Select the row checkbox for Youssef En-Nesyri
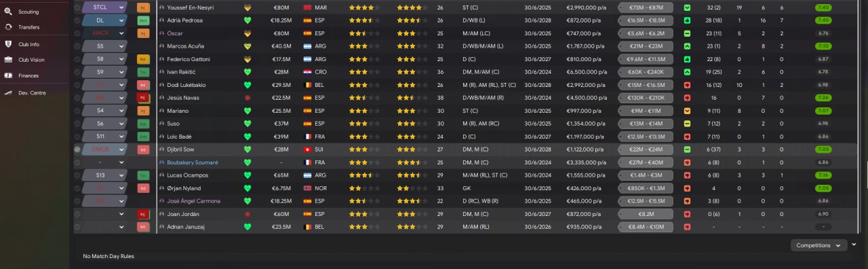This screenshot has width=868, height=269. 77,7
